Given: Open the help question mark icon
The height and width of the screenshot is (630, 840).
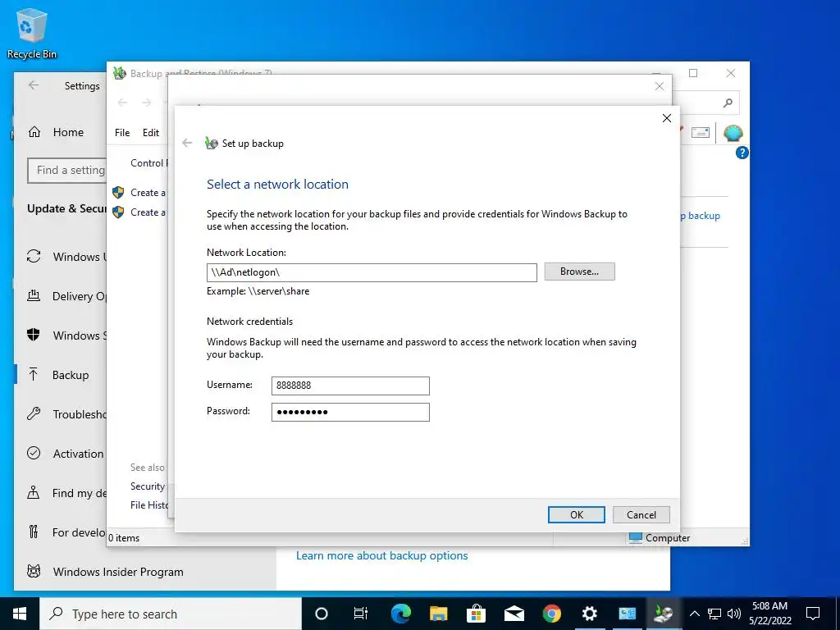Looking at the screenshot, I should pyautogui.click(x=742, y=153).
